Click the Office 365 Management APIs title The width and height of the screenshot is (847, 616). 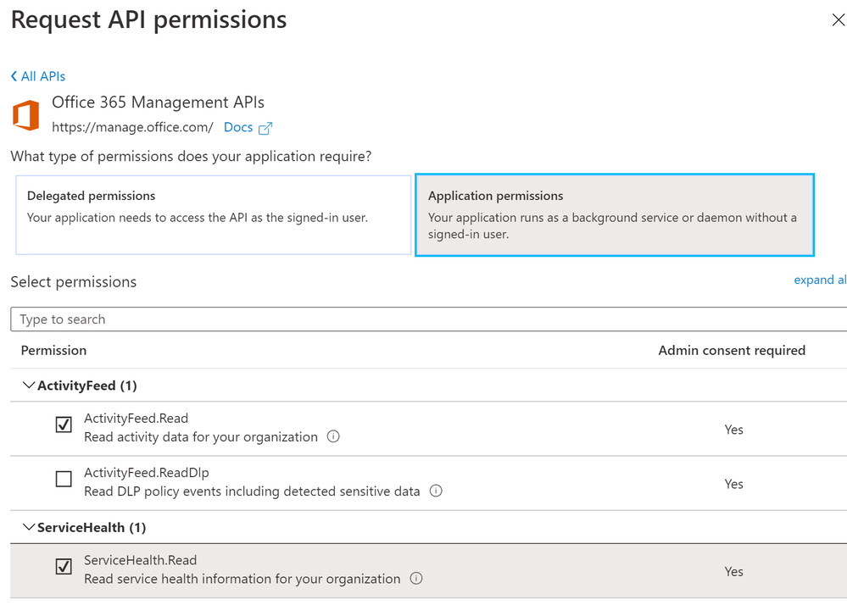click(x=159, y=102)
